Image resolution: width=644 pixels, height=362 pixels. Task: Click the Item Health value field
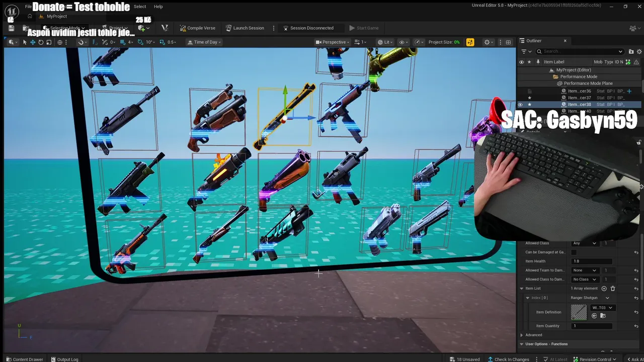click(x=592, y=261)
